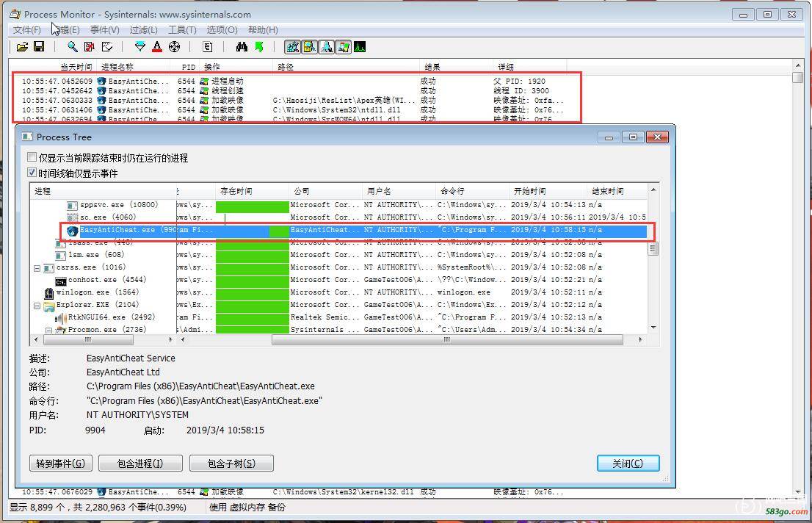Collapse the Procmon.exe (2736) tree node
812x523 pixels.
(x=48, y=330)
